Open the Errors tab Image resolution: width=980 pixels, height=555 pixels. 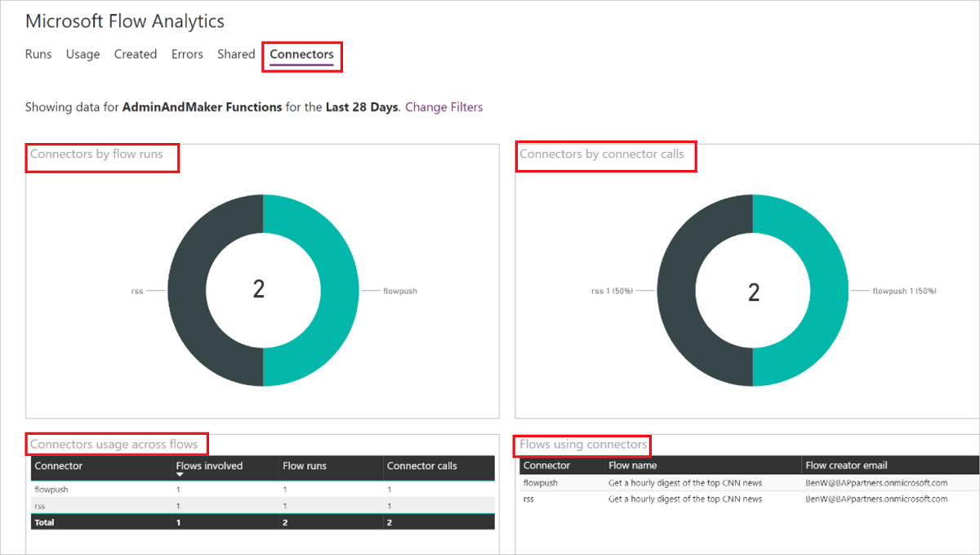(187, 54)
